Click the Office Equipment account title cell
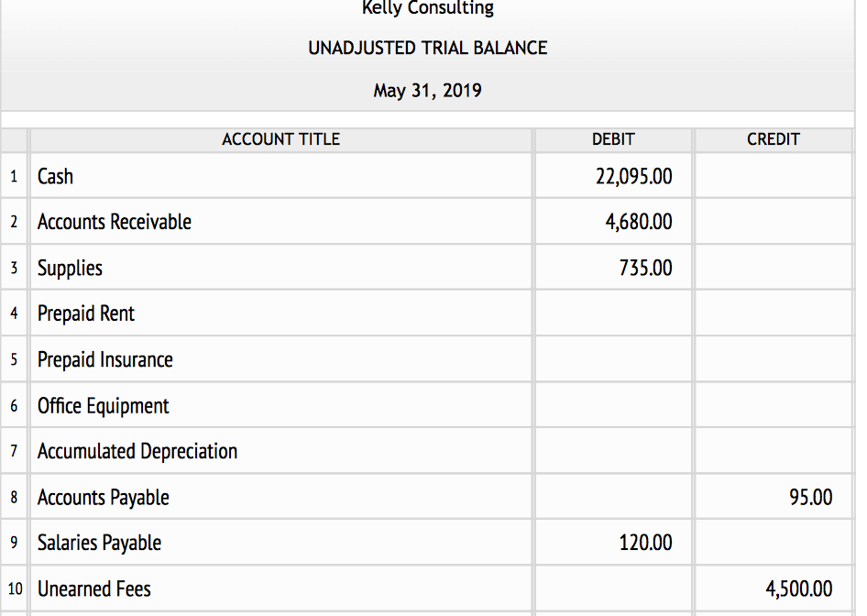 280,405
